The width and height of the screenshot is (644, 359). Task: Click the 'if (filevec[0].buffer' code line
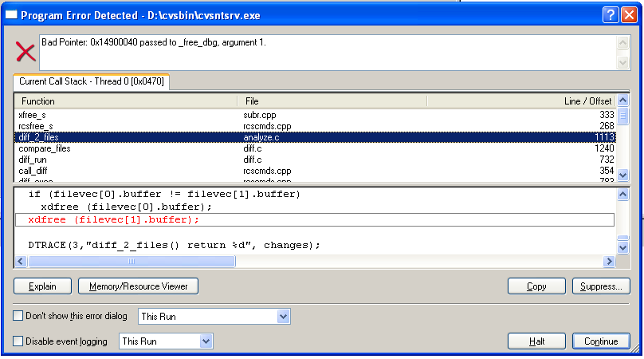point(164,194)
